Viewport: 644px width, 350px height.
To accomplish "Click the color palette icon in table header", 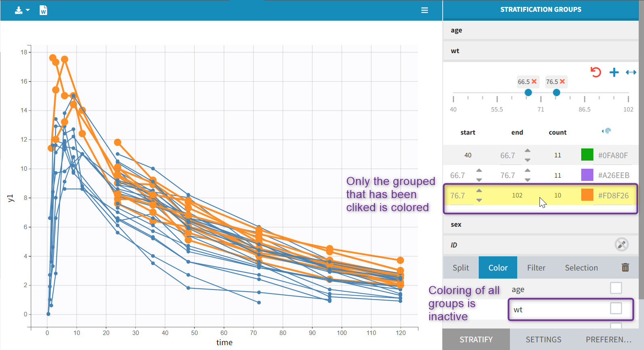I will 607,131.
